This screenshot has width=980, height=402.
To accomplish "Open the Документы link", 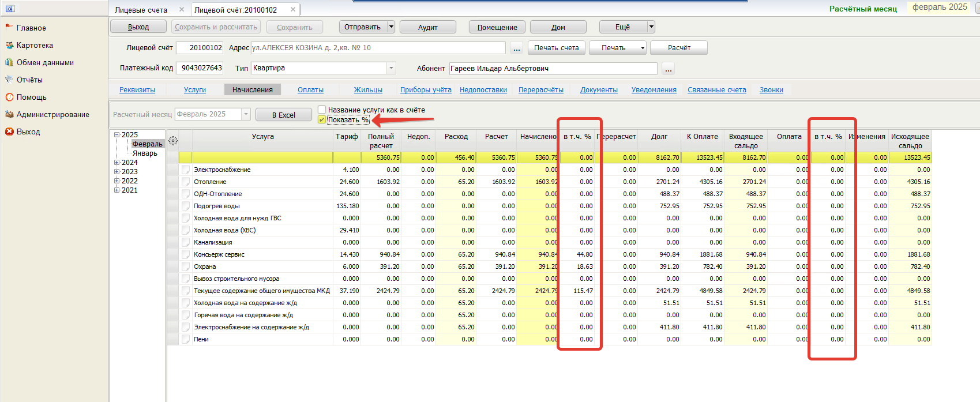I will coord(599,90).
